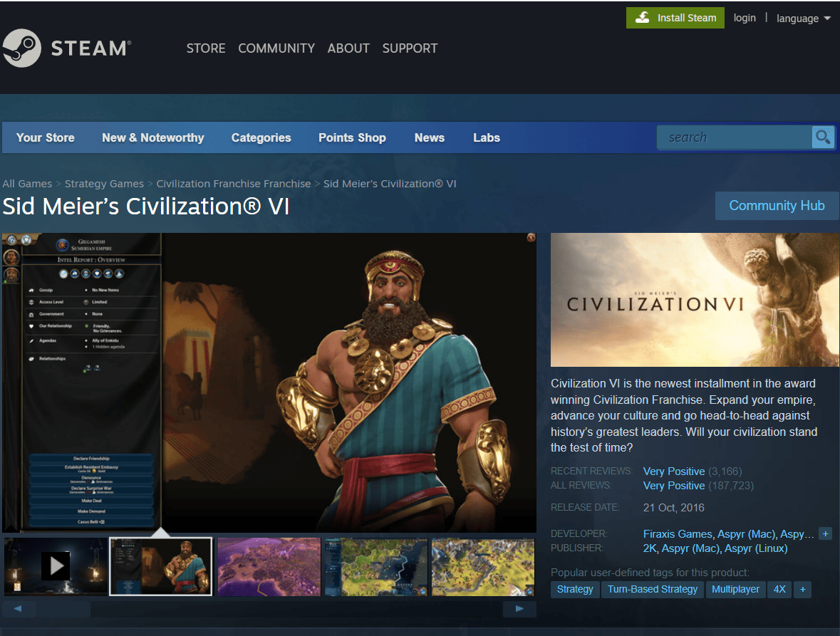Open recent reviews Very Positive link

[674, 471]
